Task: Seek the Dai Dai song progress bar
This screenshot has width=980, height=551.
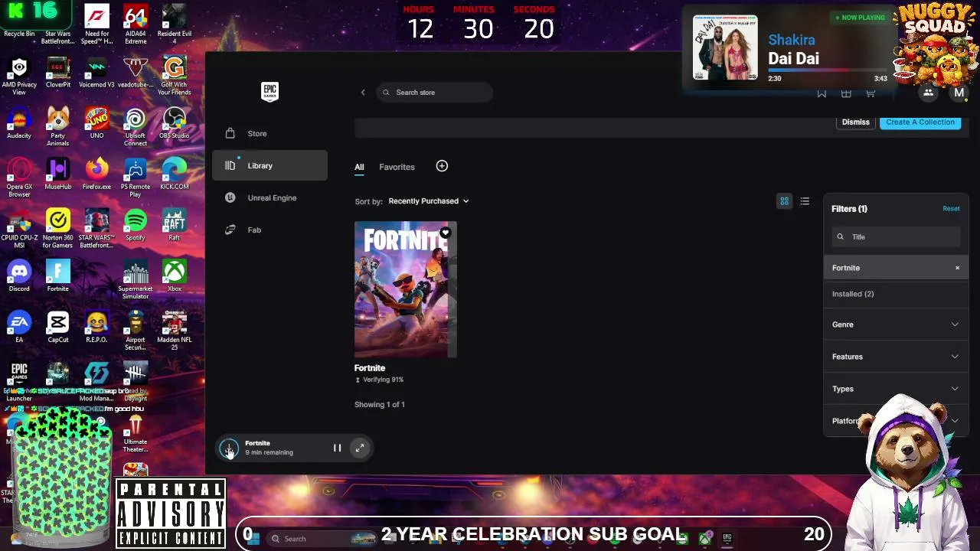Action: 828,70
